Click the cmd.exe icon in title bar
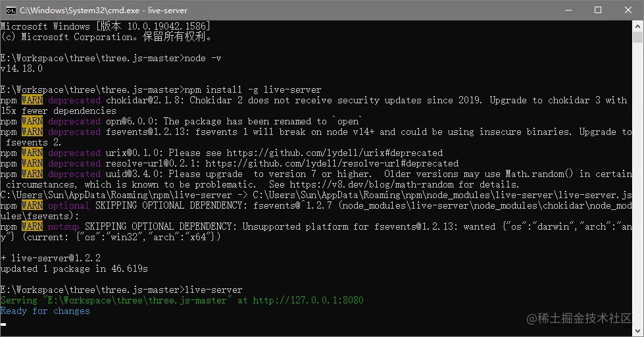644x337 pixels. point(11,11)
